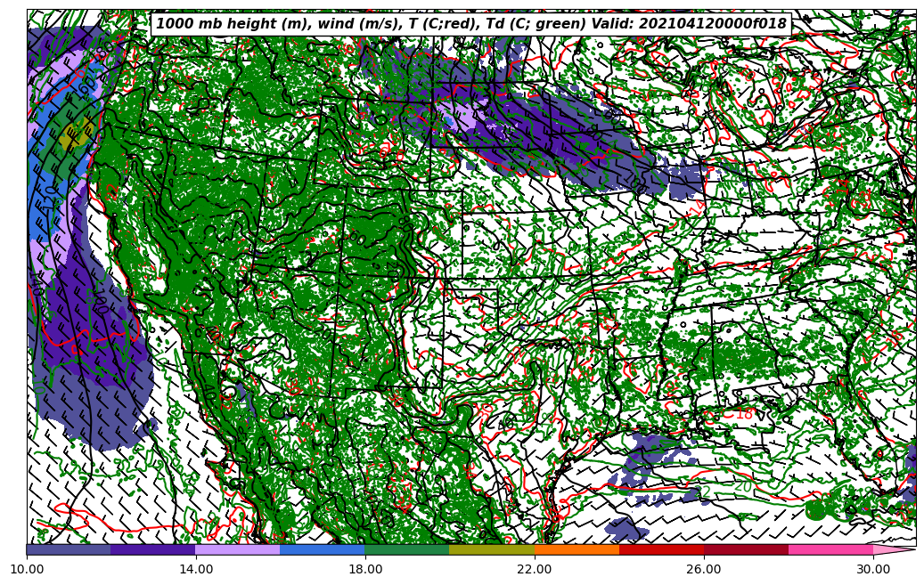Click colorbar tick label 10.00
This screenshot has height=585, width=924.
(x=27, y=569)
